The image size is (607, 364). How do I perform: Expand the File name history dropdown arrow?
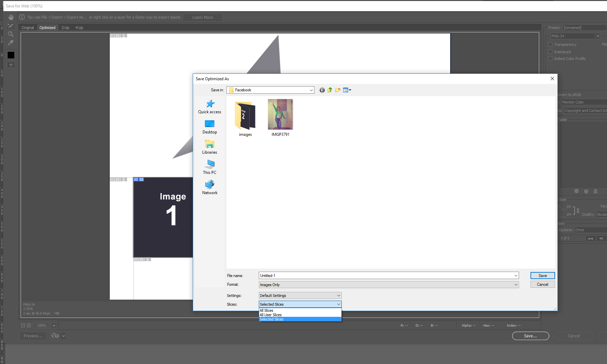tap(516, 276)
